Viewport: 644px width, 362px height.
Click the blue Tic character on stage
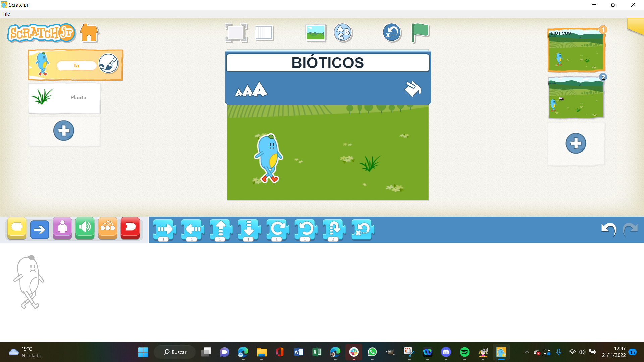269,158
